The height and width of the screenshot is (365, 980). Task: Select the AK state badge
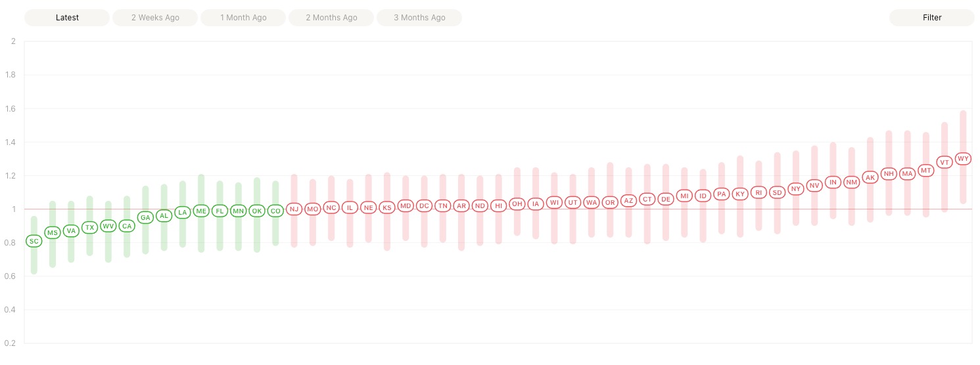pos(870,178)
